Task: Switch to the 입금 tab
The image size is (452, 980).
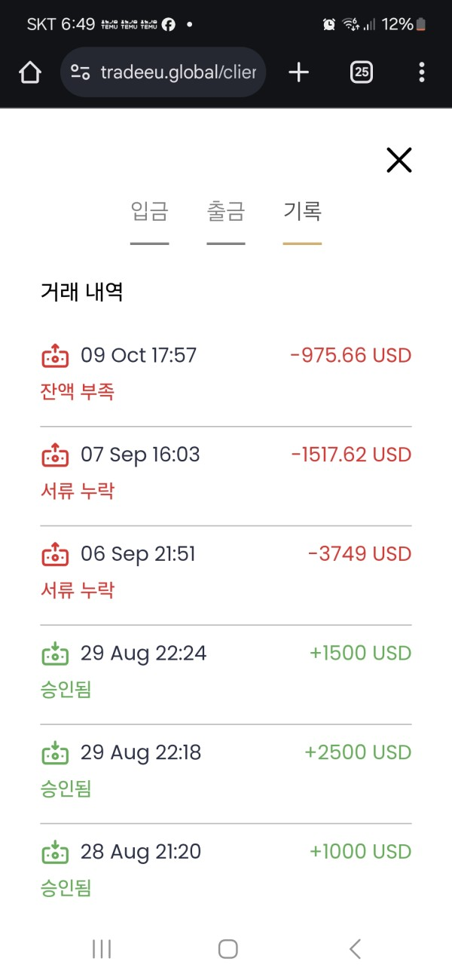Action: pyautogui.click(x=149, y=212)
